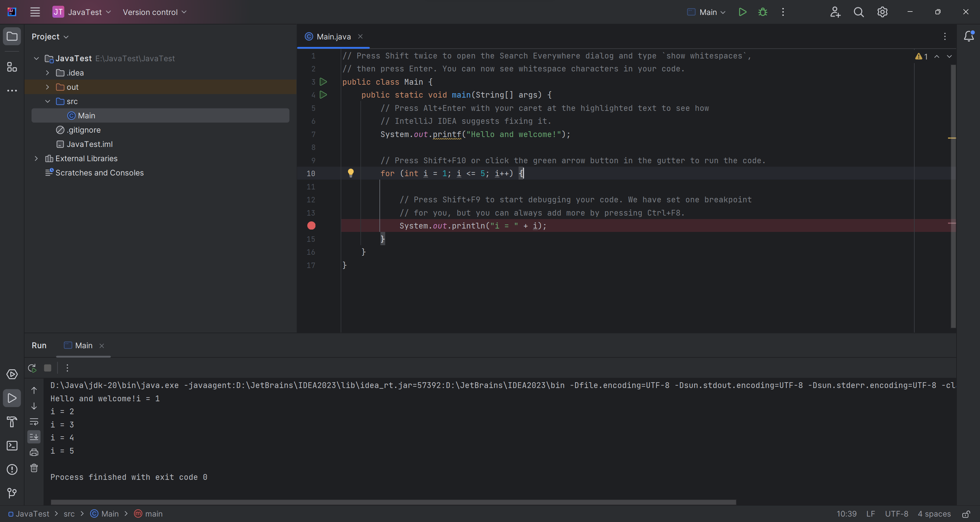Open the Run tool window icon
This screenshot has height=522, width=980.
pos(12,398)
